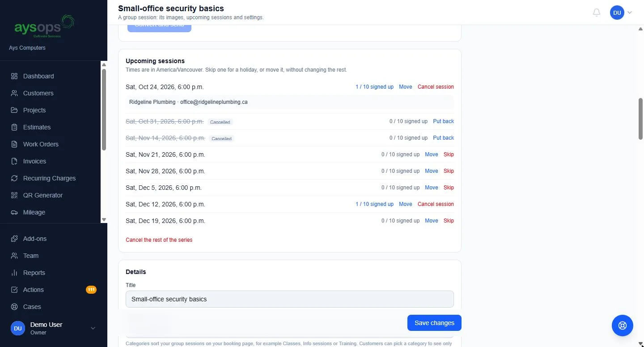Open the orange 111 Actions badge
This screenshot has height=347, width=644.
[91, 290]
